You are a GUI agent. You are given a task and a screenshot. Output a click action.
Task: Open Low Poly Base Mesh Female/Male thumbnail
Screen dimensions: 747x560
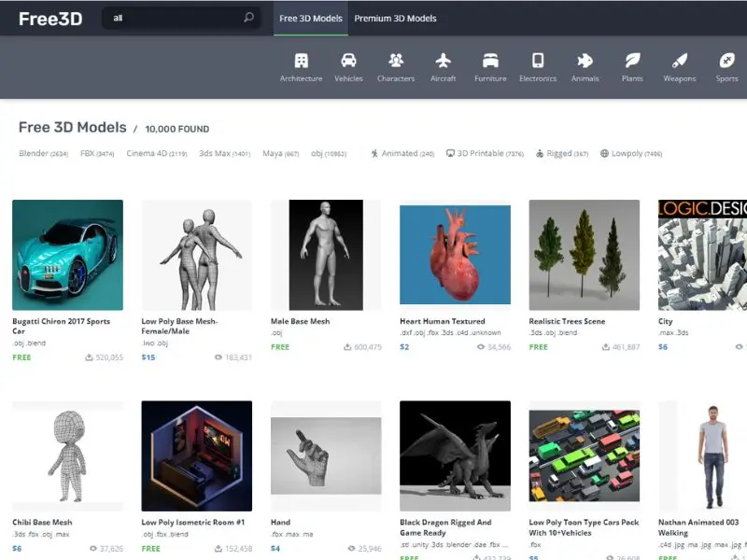coord(197,255)
